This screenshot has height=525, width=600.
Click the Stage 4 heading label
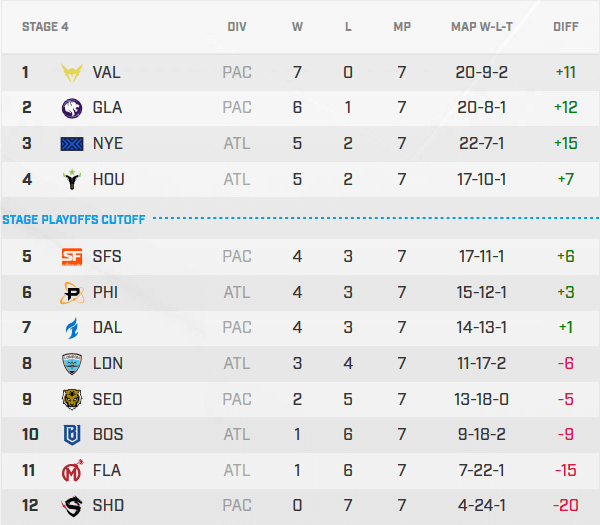(x=46, y=27)
